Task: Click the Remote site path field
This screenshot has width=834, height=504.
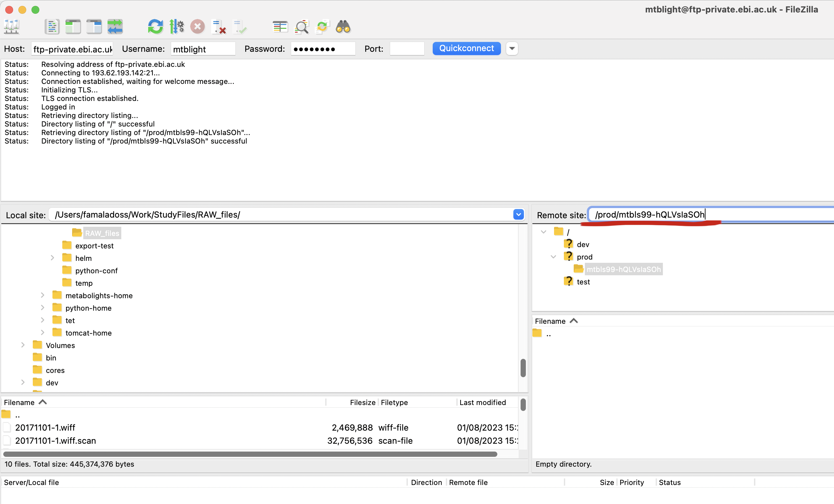Action: coord(711,214)
